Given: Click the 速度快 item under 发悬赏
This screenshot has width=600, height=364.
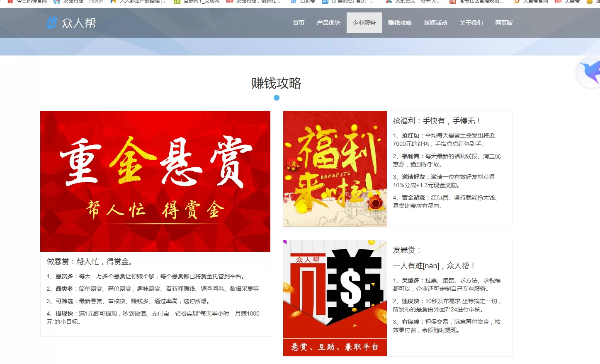Looking at the screenshot, I should coord(411,301).
